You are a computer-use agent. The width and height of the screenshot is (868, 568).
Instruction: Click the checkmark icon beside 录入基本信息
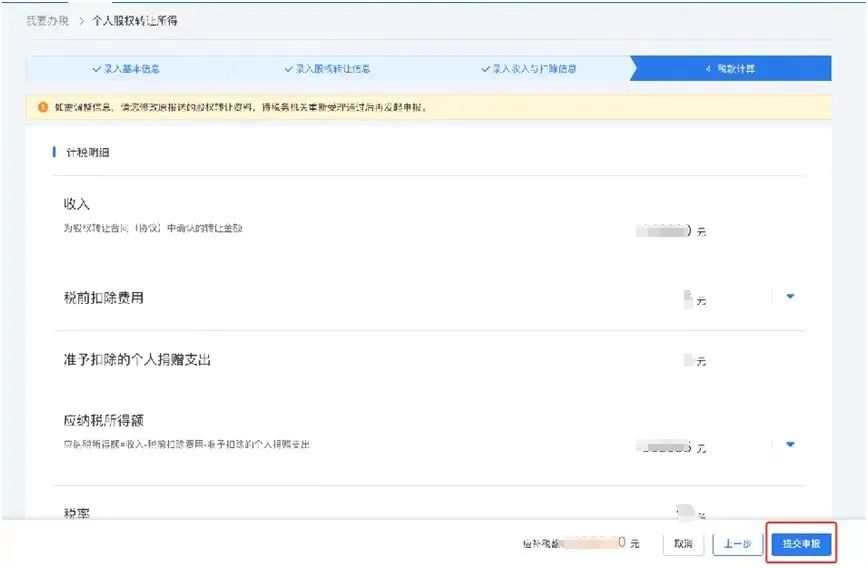97,69
